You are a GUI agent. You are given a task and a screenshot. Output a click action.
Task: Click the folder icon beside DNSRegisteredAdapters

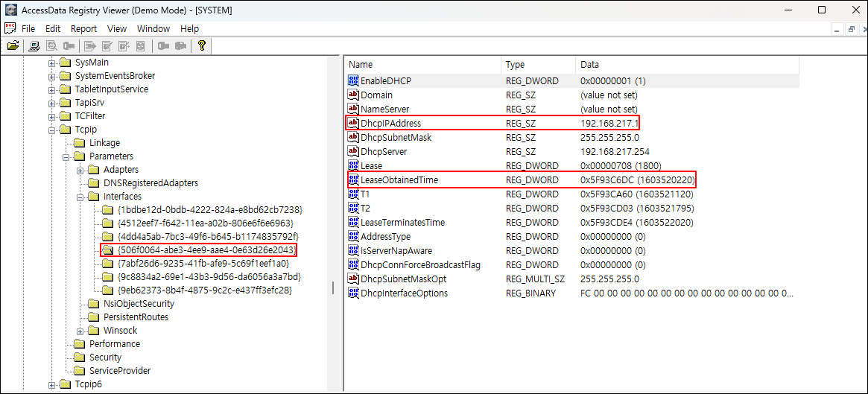(x=94, y=182)
